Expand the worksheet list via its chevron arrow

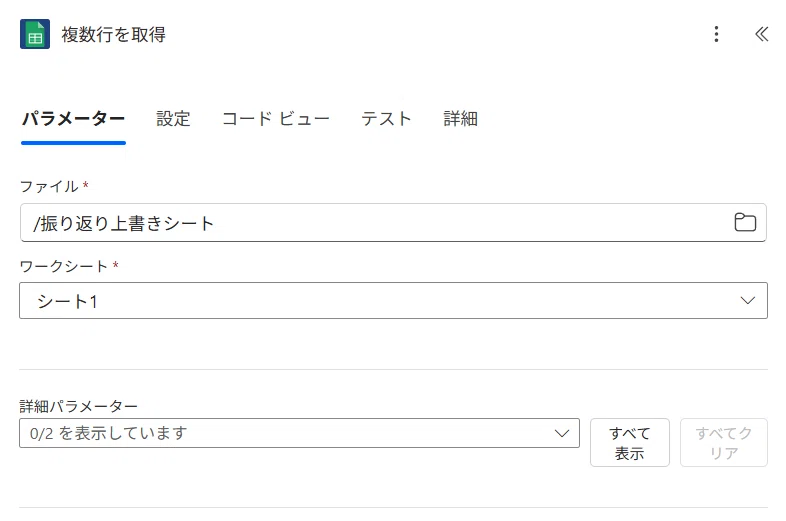pos(747,300)
